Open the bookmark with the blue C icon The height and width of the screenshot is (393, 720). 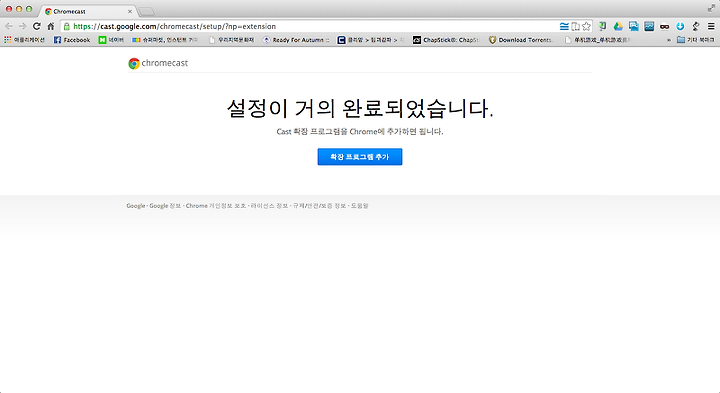tap(371, 40)
